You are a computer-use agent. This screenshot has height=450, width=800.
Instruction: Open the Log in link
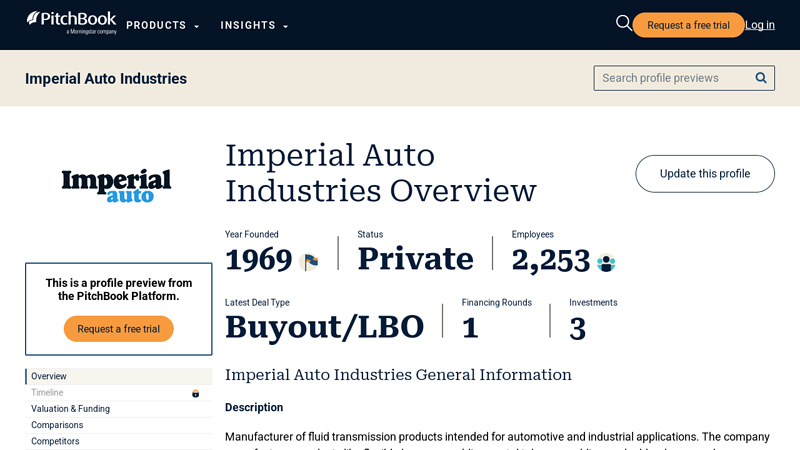click(x=760, y=25)
